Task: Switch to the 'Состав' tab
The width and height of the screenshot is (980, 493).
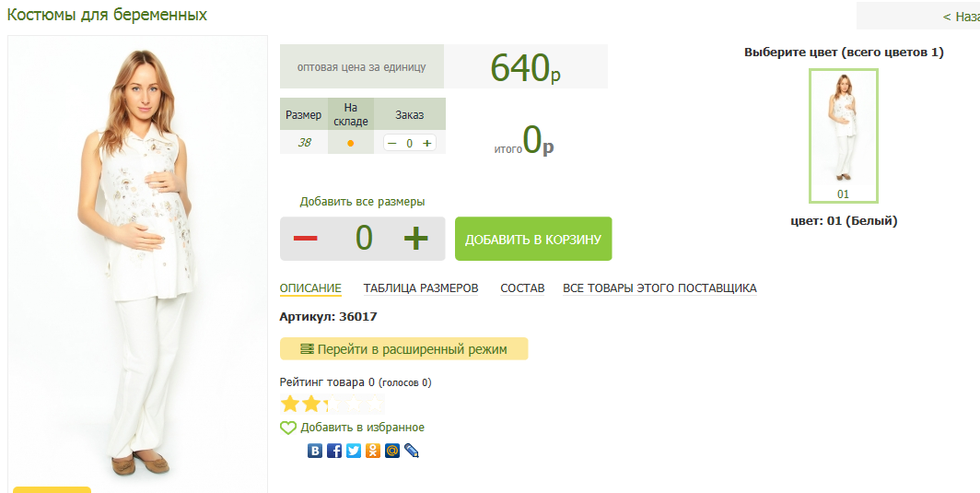Action: pyautogui.click(x=522, y=288)
